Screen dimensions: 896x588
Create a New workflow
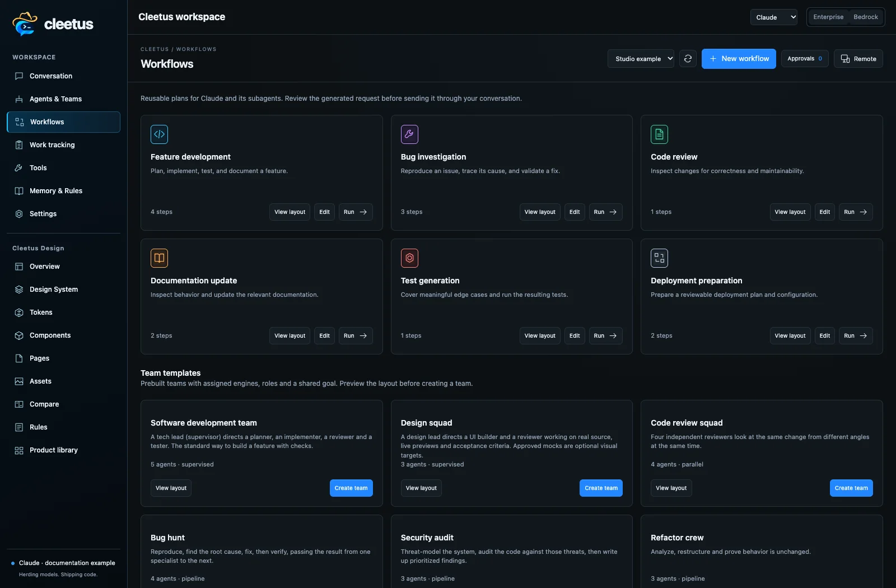739,59
